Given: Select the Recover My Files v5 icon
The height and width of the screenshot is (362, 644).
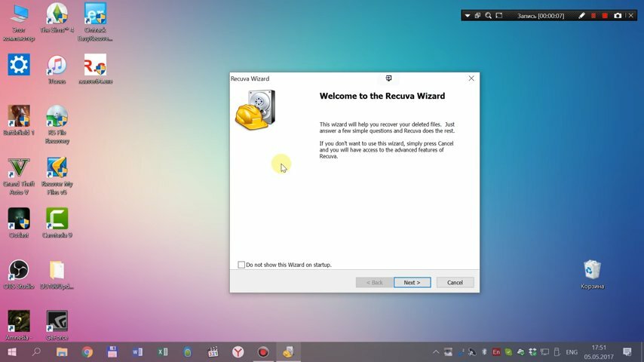Looking at the screenshot, I should 57,176.
